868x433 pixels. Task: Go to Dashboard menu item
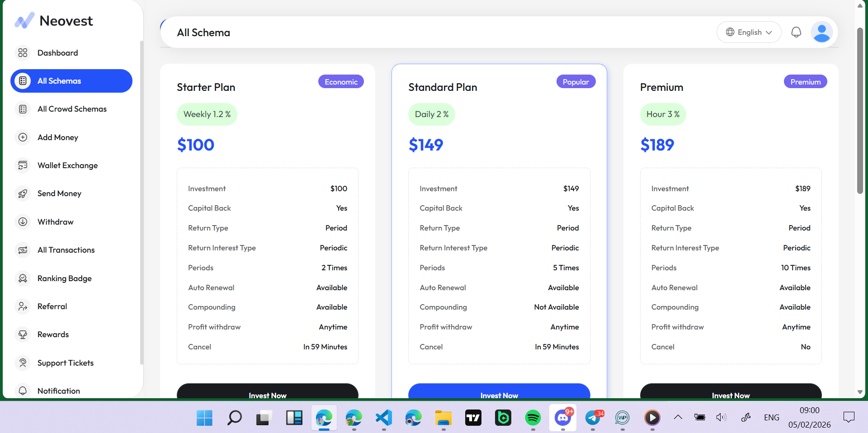coord(71,53)
